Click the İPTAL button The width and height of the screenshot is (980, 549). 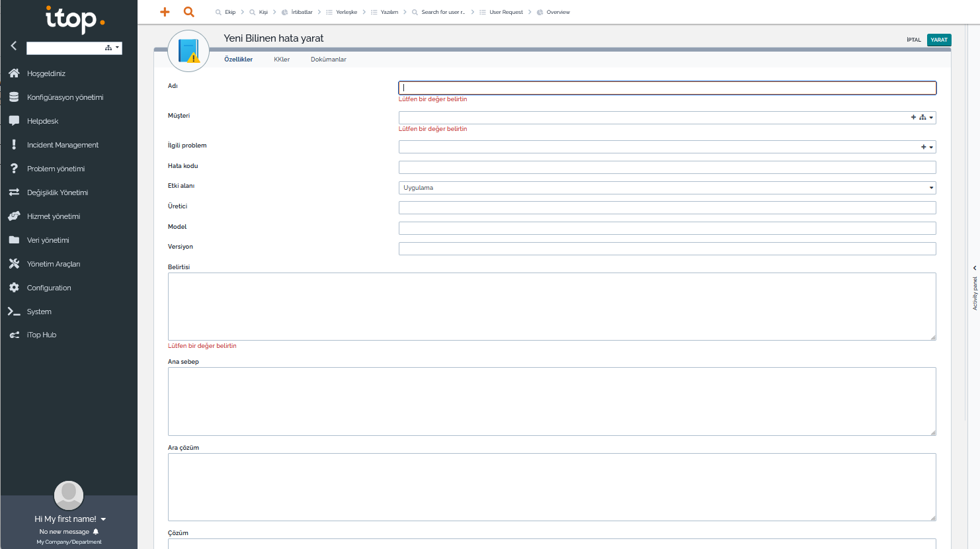click(913, 40)
